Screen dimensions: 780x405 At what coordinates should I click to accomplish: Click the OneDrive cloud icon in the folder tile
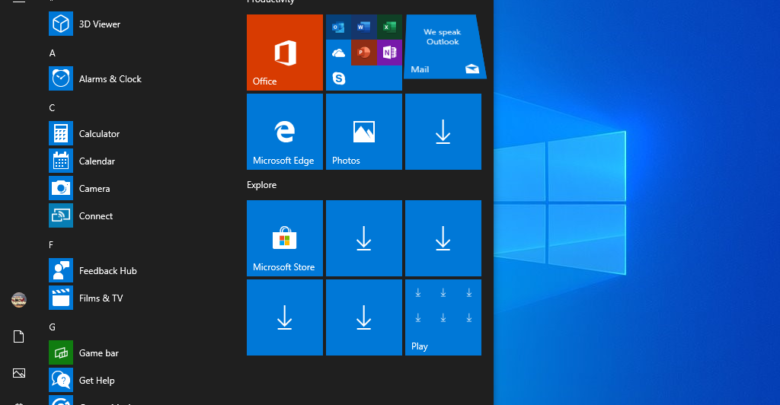tap(338, 53)
